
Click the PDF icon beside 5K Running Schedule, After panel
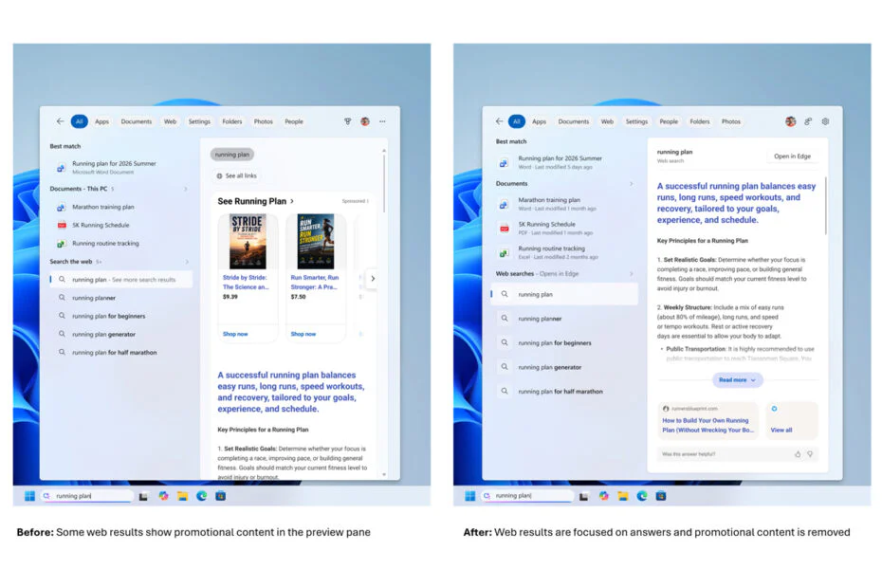tap(504, 229)
